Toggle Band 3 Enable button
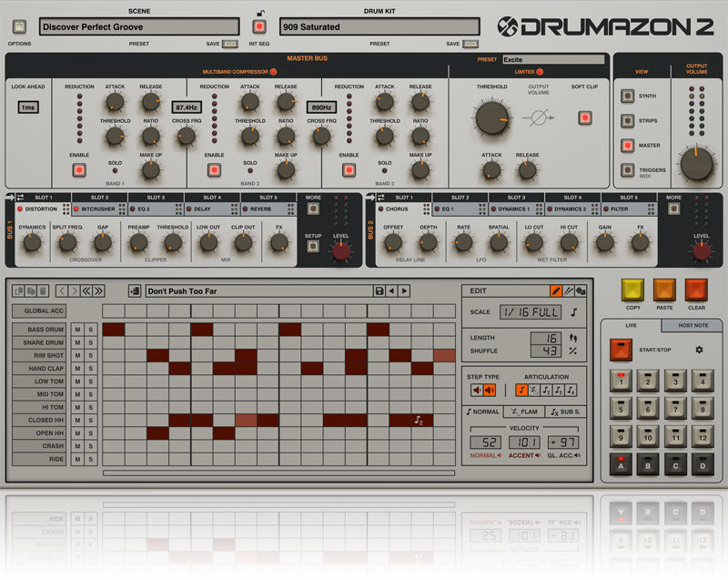This screenshot has width=728, height=580. click(349, 170)
